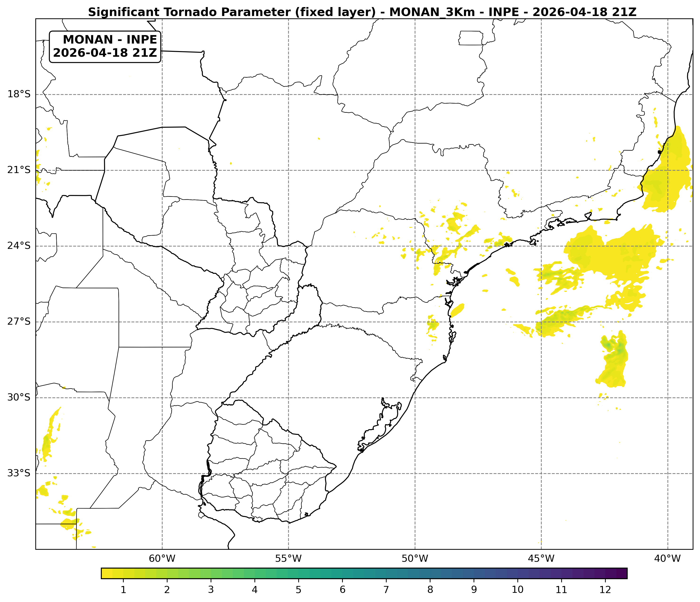
Task: Click the 55°W longitude label
Action: pyautogui.click(x=289, y=559)
